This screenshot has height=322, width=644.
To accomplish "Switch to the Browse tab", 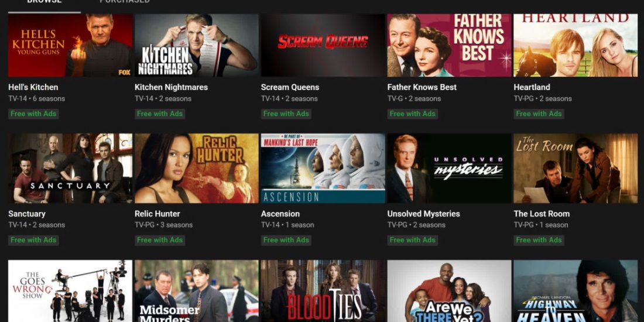I will point(44,2).
